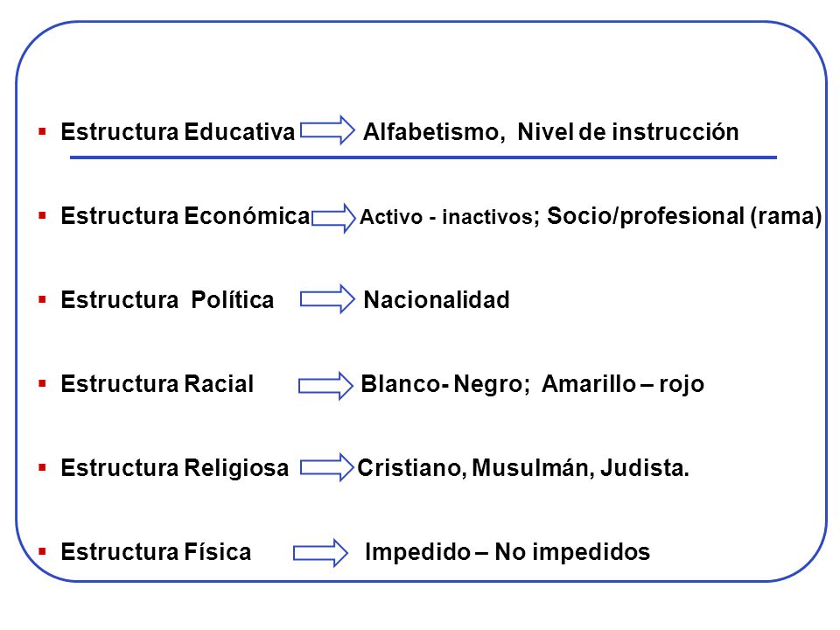840x630 pixels.
Task: Click the Estructura Religiosa label
Action: (175, 467)
